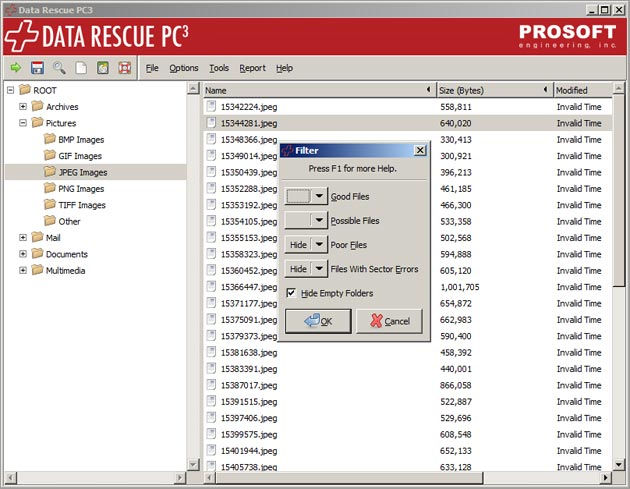Click the PNG Images folder icon
Viewport: 630px width, 489px height.
pos(50,188)
